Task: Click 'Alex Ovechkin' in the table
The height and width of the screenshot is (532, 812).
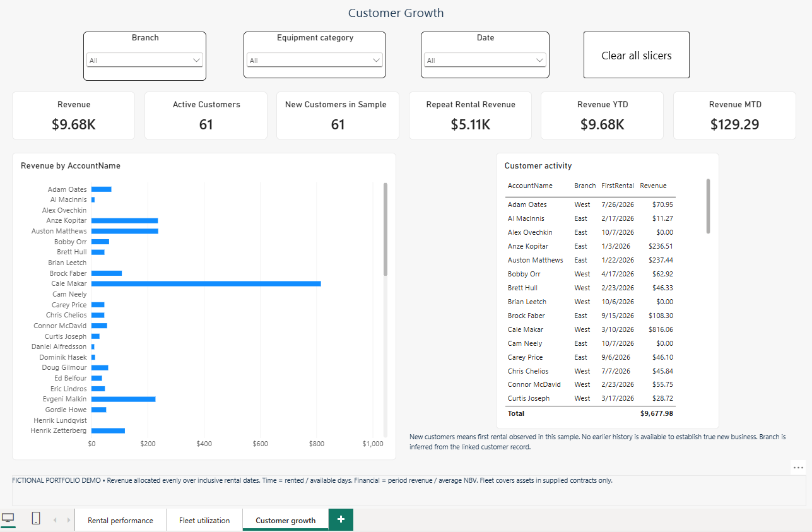Action: (530, 232)
